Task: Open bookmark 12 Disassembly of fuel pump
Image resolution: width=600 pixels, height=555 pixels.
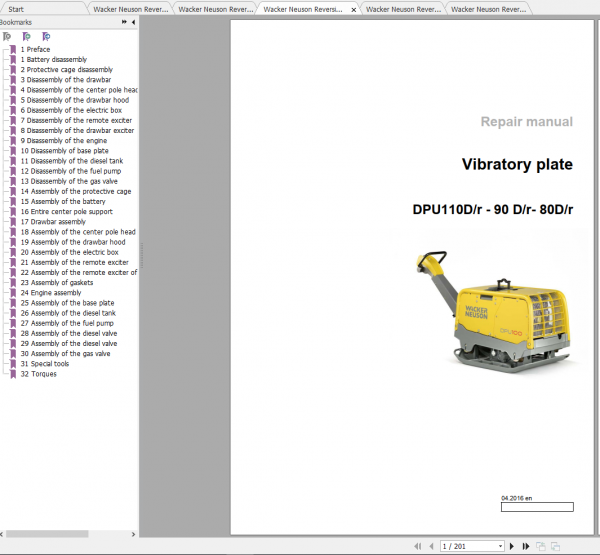Action: pos(71,171)
